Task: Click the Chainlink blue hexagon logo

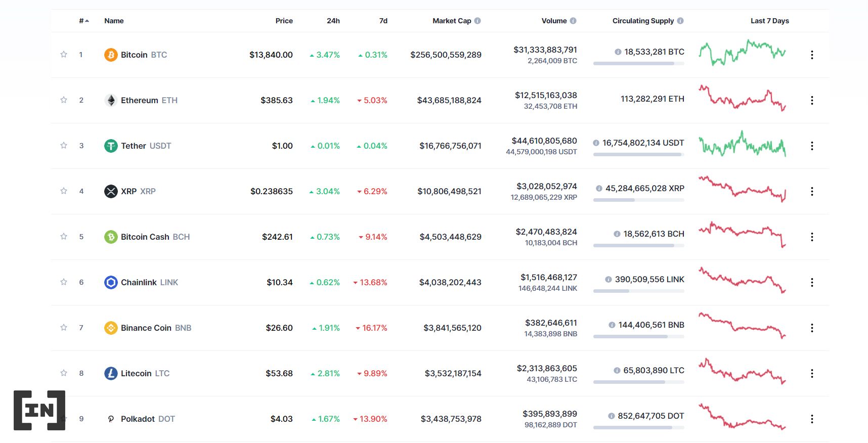Action: point(111,282)
